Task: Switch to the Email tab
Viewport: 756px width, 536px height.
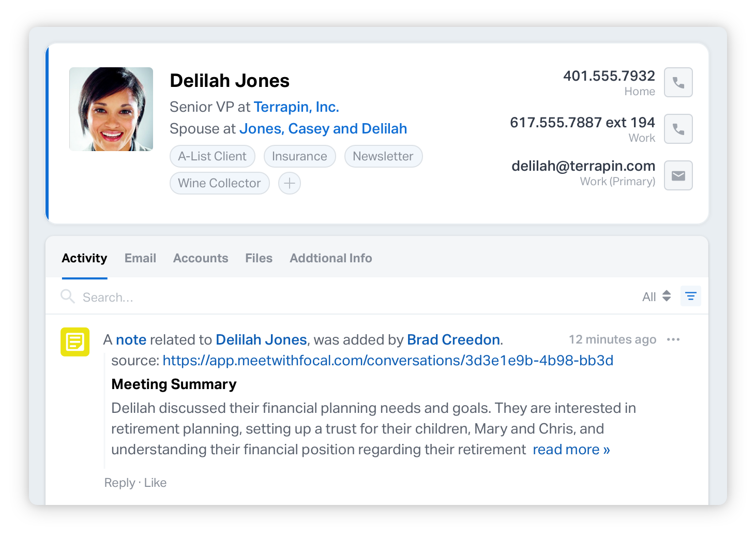Action: point(140,258)
